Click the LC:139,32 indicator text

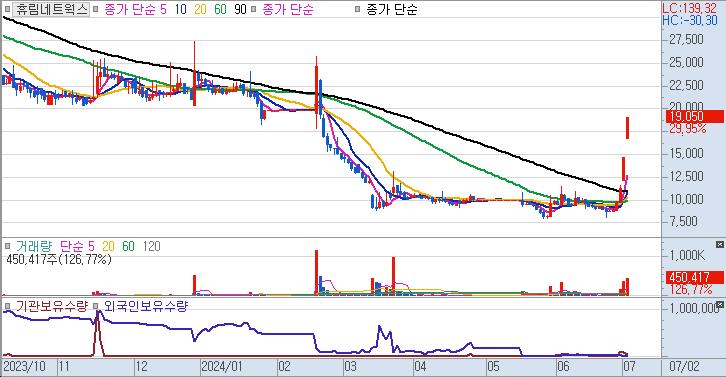click(x=689, y=8)
